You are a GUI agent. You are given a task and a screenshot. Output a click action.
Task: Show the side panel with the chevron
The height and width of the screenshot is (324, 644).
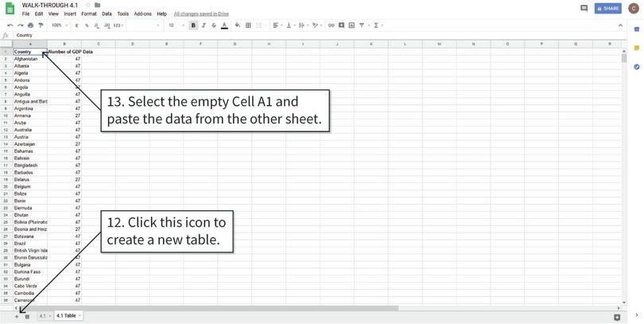click(x=637, y=315)
